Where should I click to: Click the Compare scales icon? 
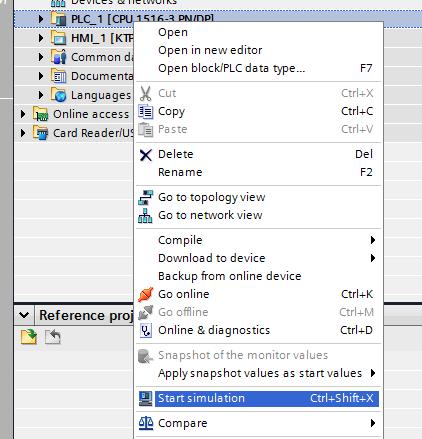pyautogui.click(x=146, y=423)
